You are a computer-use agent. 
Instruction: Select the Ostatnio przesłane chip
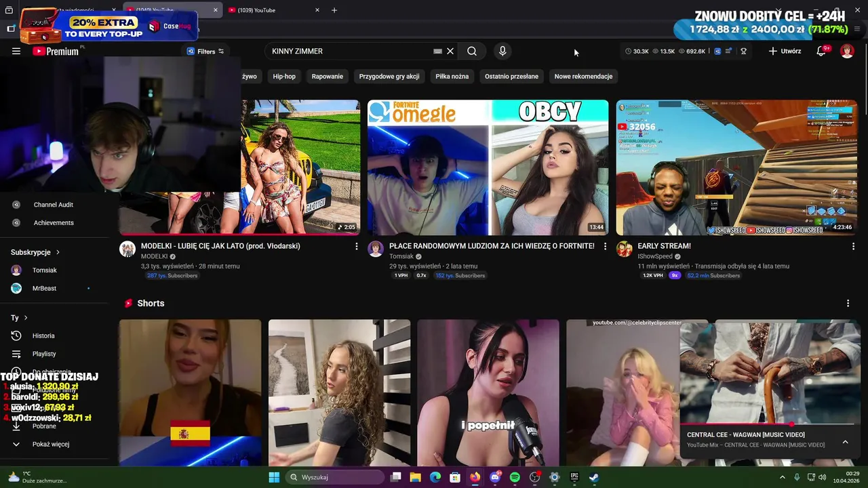[x=511, y=77]
